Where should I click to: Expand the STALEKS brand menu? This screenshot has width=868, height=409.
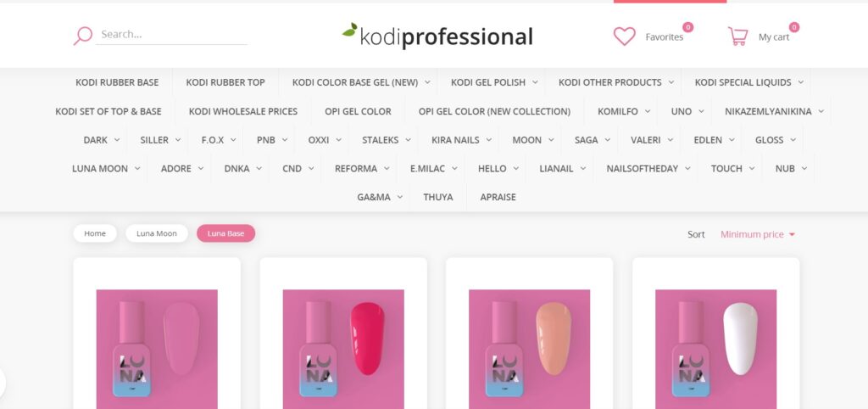(387, 140)
